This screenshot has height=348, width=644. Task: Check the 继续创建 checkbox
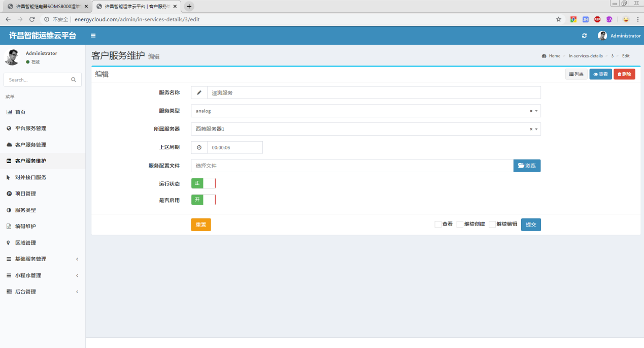460,225
